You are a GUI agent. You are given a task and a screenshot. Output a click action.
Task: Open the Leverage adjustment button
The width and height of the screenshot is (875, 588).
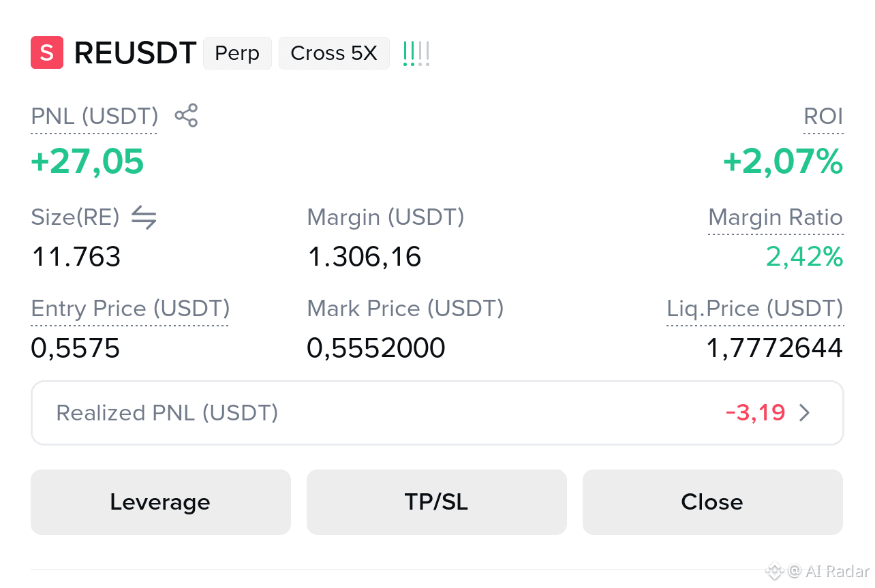(x=161, y=502)
